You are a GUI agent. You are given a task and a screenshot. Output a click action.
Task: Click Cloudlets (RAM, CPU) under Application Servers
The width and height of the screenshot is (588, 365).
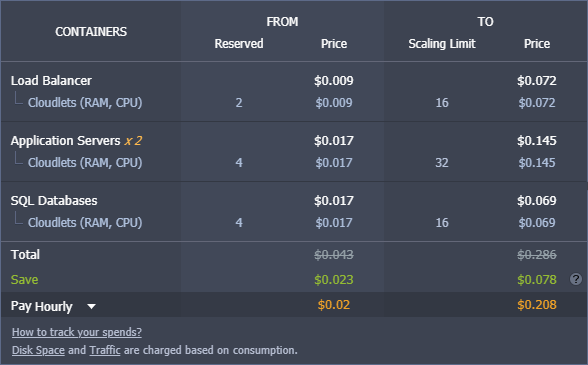tap(85, 162)
